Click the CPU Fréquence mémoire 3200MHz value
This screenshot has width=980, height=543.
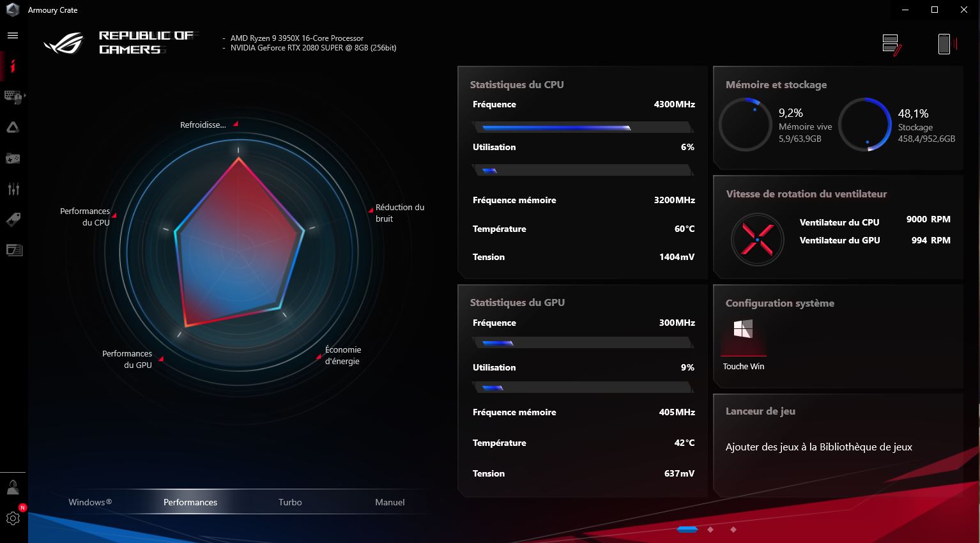pyautogui.click(x=674, y=200)
